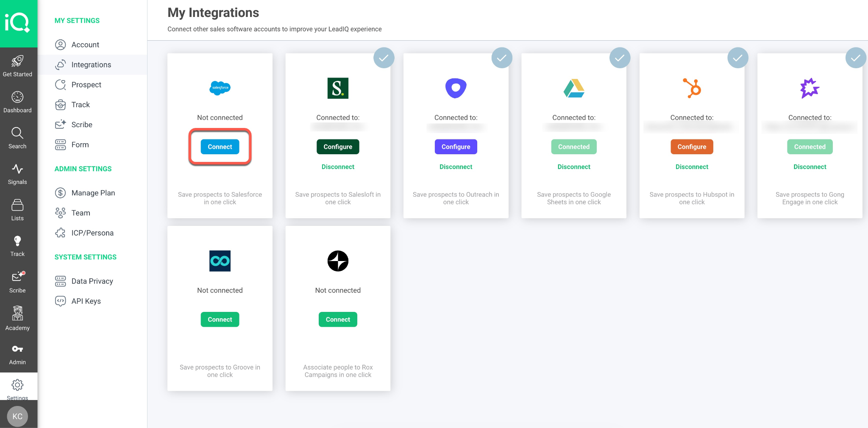Screen dimensions: 868x428
Task: Open the Admin key icon
Action: [17, 349]
